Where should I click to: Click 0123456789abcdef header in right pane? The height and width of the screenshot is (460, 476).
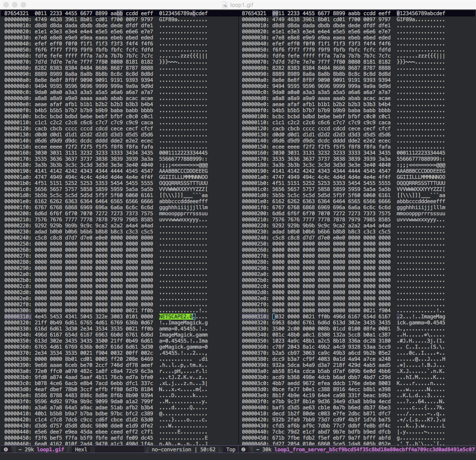coord(421,13)
